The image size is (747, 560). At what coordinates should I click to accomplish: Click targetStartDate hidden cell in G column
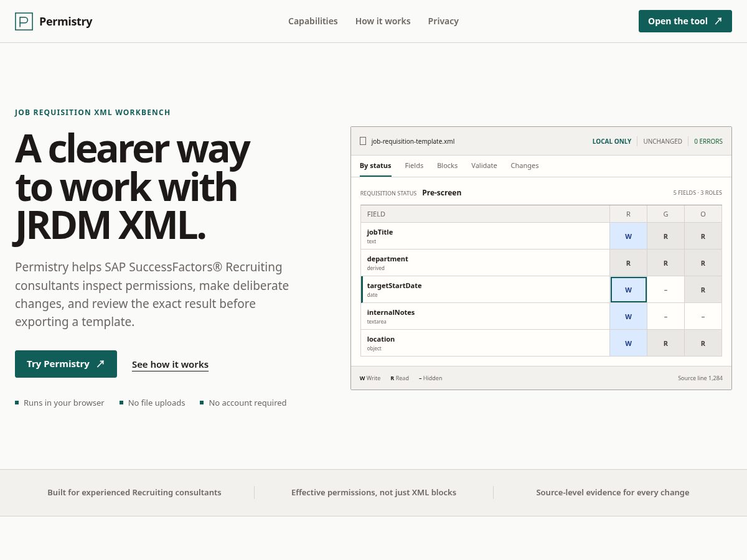point(665,289)
